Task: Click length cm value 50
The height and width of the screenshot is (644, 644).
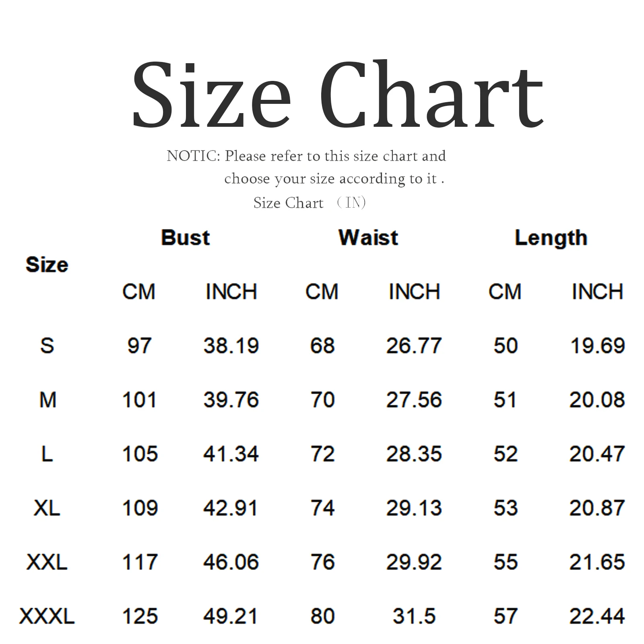Action: tap(506, 346)
